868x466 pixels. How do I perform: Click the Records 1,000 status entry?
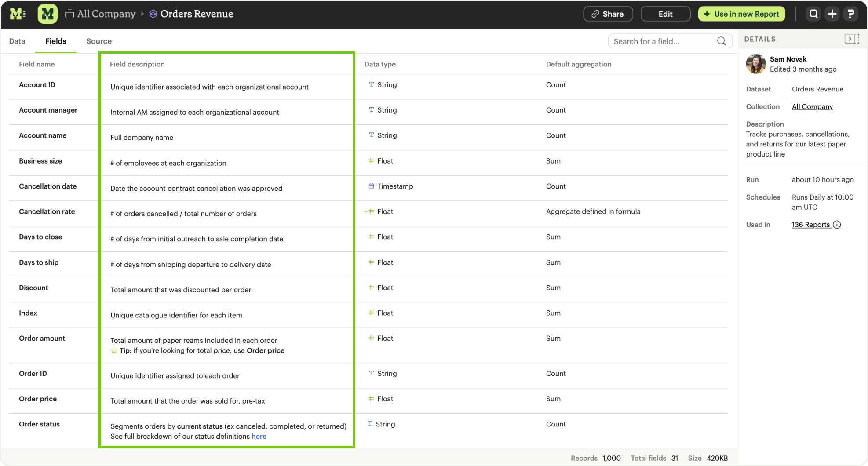point(596,458)
